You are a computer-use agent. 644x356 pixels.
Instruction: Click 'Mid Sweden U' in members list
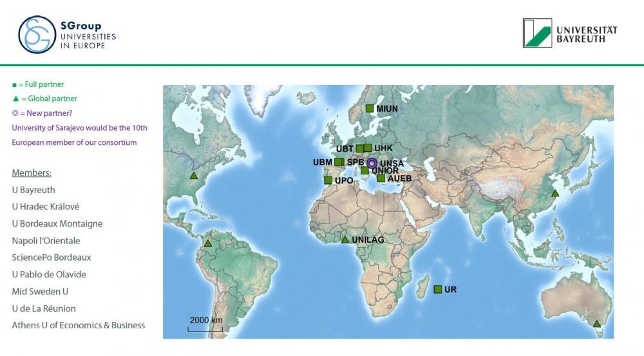40,292
